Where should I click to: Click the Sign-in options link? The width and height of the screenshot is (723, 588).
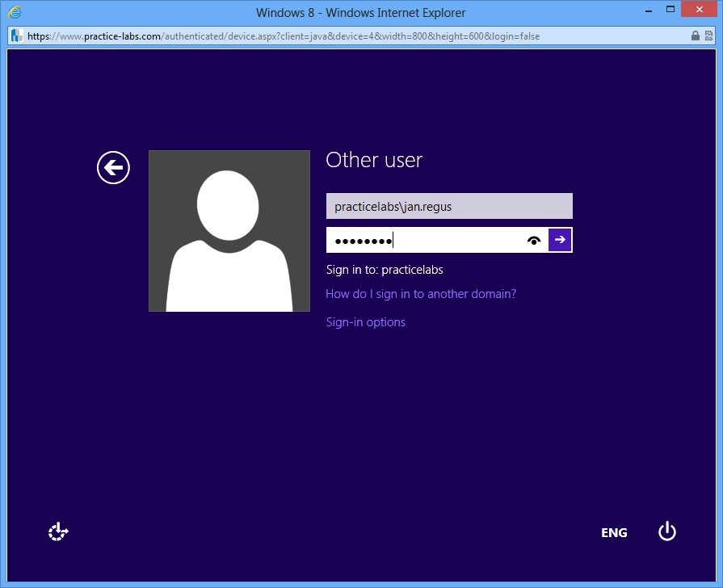365,321
